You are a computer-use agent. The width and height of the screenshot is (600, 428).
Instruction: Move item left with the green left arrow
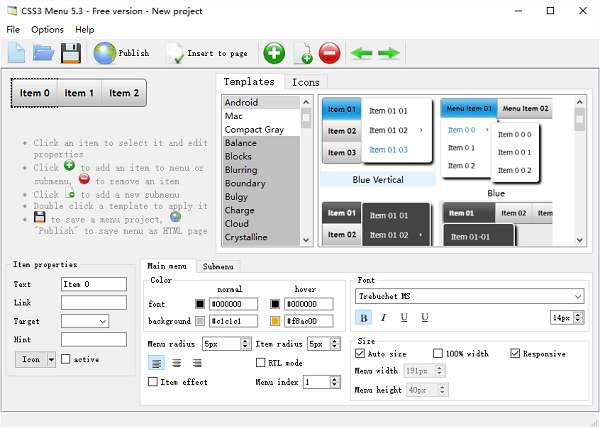click(x=361, y=53)
